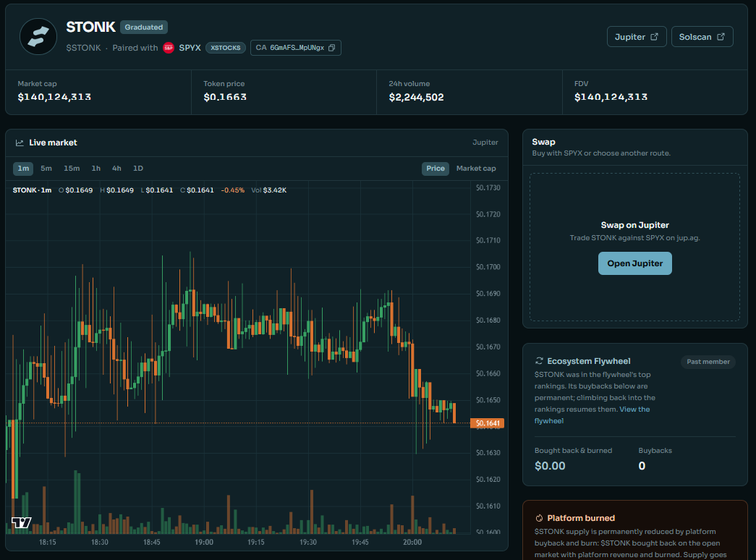The image size is (756, 560).
Task: Click the Market cap value $140,124,313
Action: (54, 97)
